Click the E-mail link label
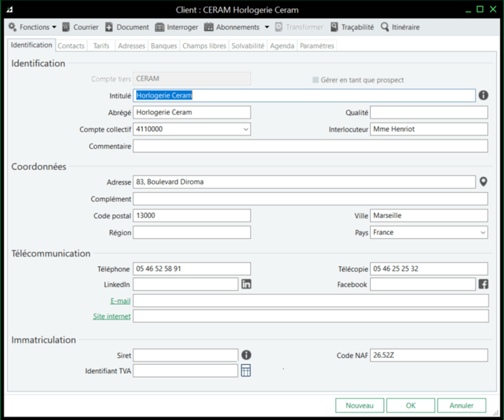504x420 pixels. click(x=120, y=300)
